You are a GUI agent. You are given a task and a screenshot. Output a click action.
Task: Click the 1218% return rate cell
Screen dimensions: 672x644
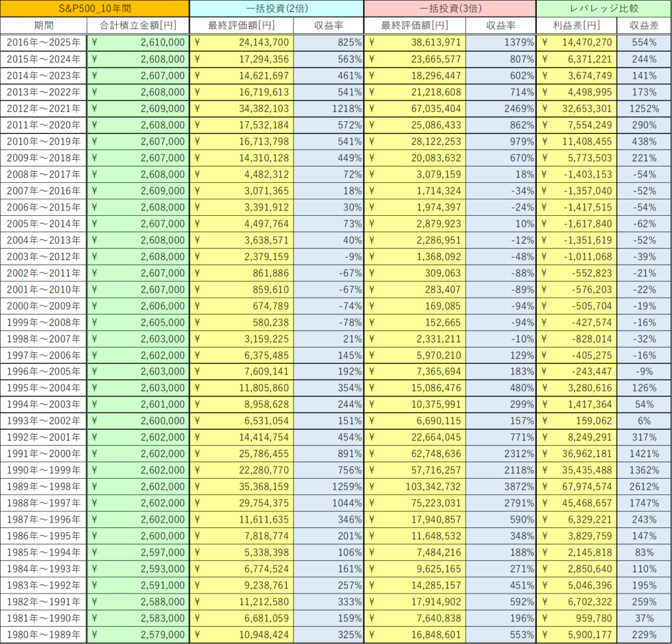point(328,108)
